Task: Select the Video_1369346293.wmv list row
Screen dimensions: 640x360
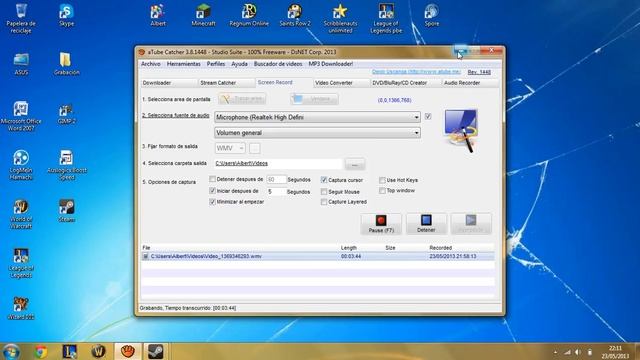Action: pyautogui.click(x=318, y=256)
